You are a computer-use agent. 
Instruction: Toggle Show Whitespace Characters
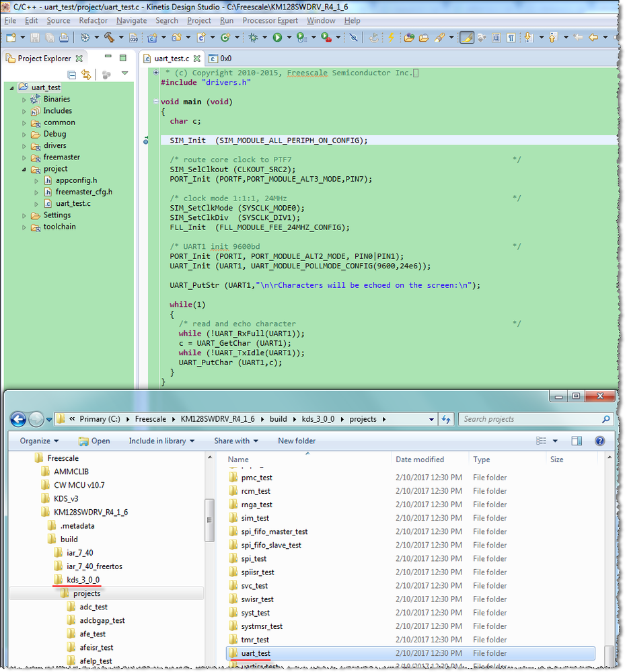[x=511, y=38]
